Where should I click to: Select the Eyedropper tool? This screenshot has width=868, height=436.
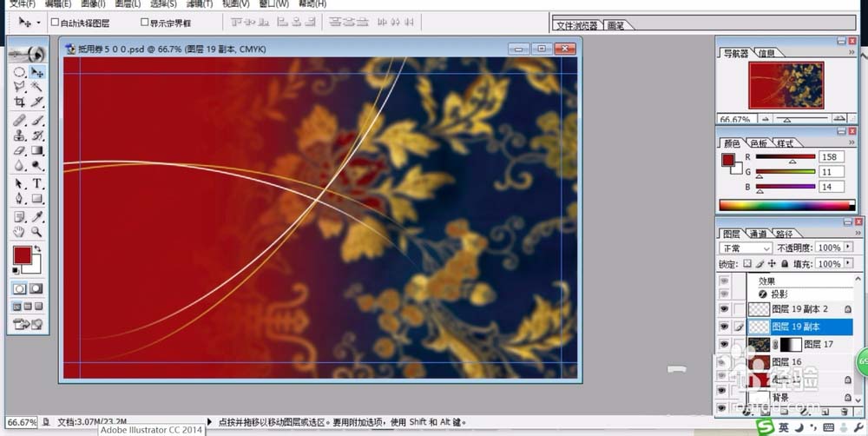click(x=37, y=216)
